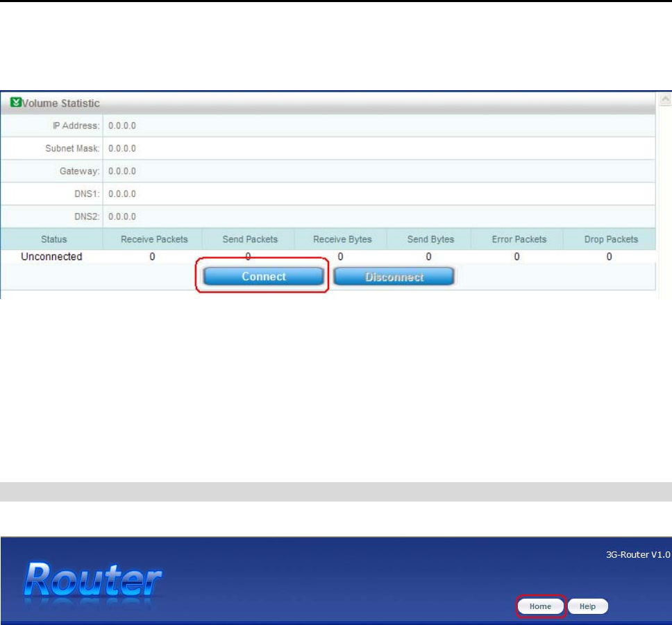Click the Drop Packets column header
Viewport: 672px width, 625px height.
tap(611, 239)
